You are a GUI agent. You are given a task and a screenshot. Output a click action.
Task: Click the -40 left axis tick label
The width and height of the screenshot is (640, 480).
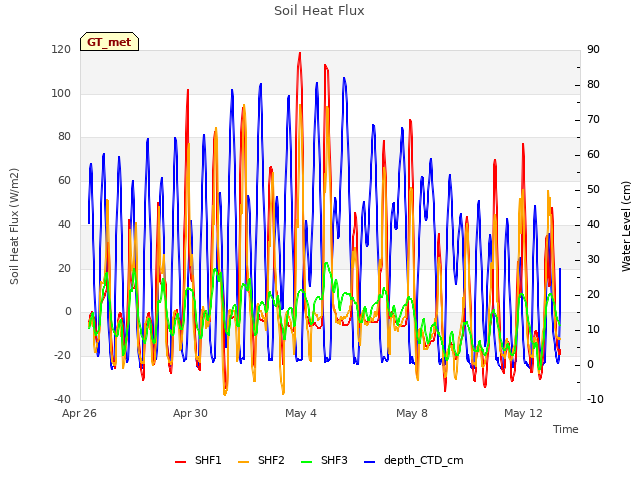click(62, 399)
